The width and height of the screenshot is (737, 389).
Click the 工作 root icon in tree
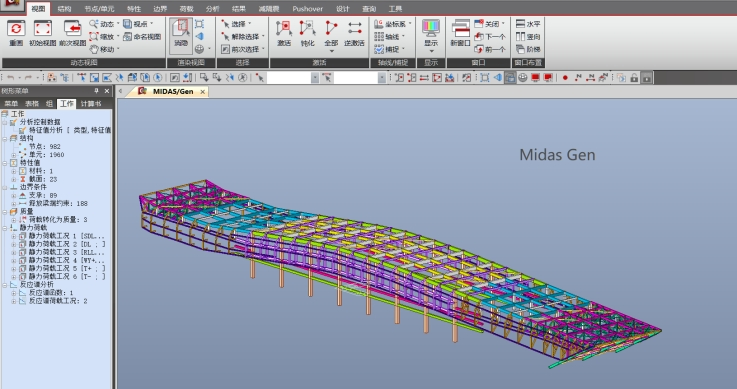(5, 114)
